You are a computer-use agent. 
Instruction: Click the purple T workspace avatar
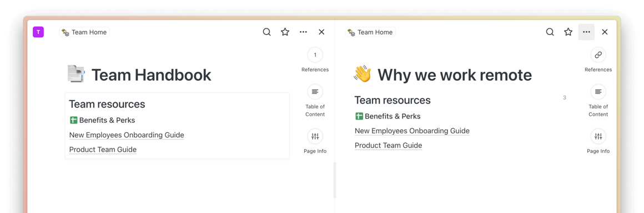[x=38, y=32]
